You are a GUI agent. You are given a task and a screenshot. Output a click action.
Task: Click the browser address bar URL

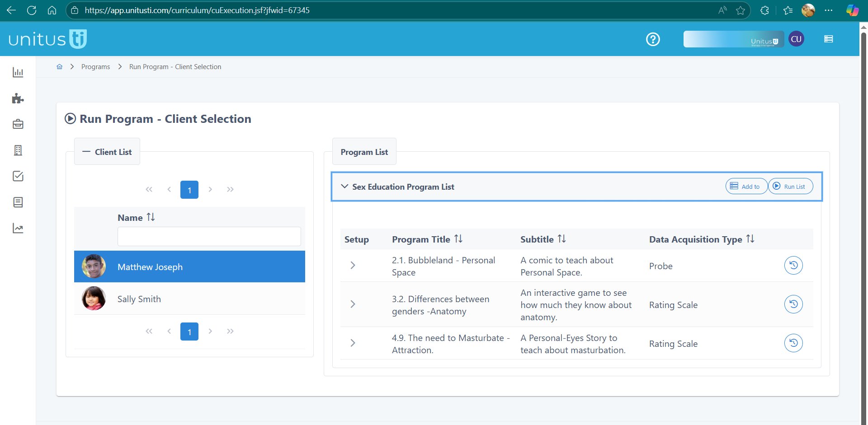(197, 10)
